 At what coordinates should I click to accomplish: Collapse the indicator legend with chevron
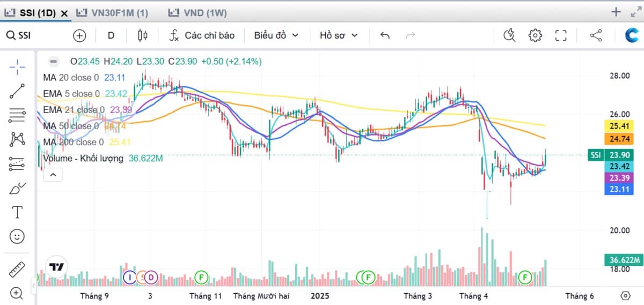[x=53, y=175]
